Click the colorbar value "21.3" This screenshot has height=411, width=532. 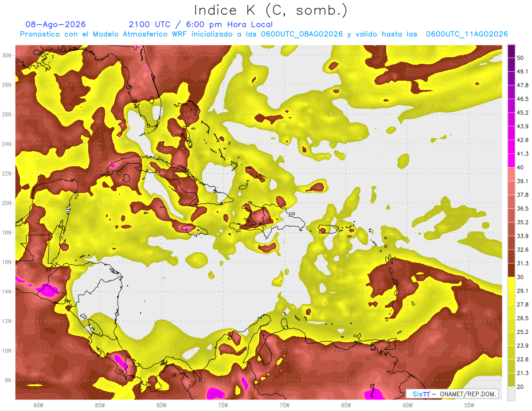(x=523, y=373)
